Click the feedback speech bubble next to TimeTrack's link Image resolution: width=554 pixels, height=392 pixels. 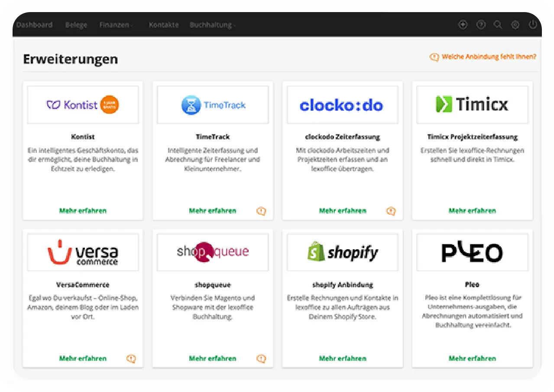tap(261, 211)
